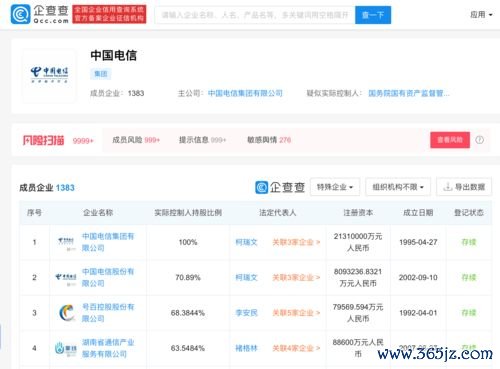
Task: Open legal representative 褚格林 link
Action: point(246,348)
